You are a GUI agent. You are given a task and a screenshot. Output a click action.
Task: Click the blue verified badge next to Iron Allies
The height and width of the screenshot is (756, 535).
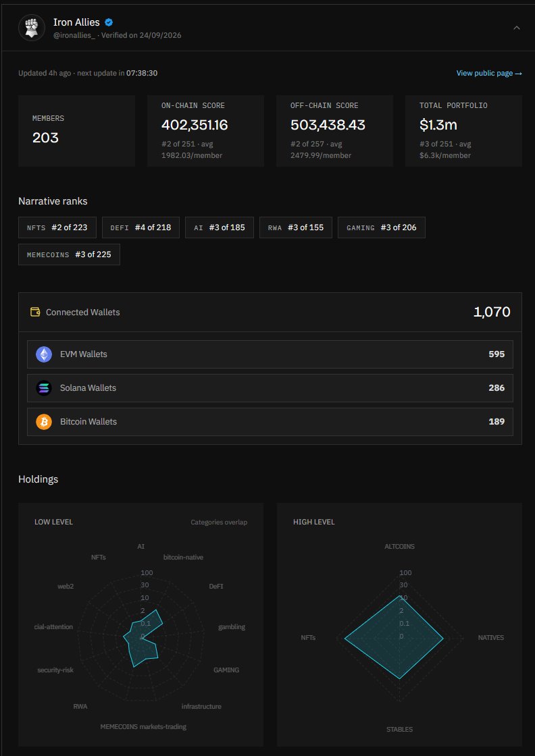tap(109, 22)
